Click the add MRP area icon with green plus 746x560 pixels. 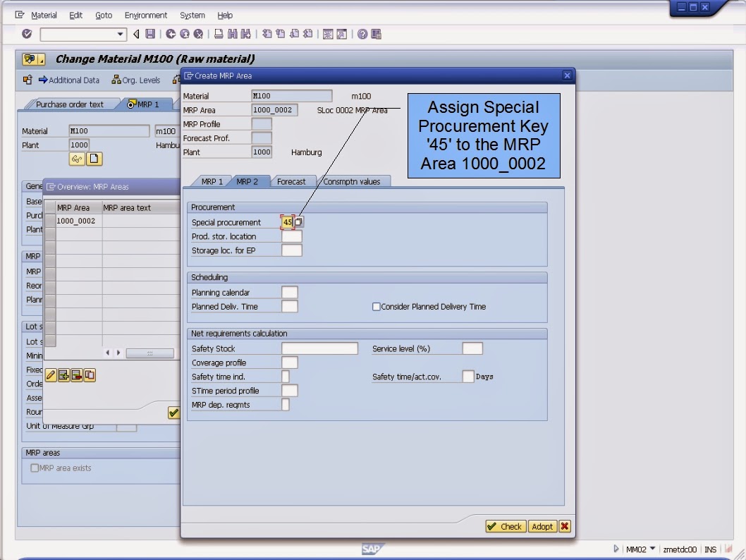pos(63,375)
